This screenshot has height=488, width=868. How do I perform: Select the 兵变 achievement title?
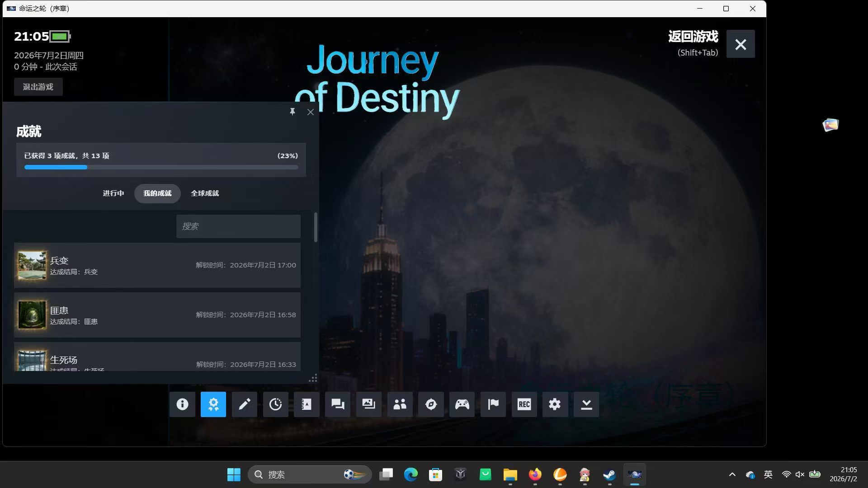(59, 261)
